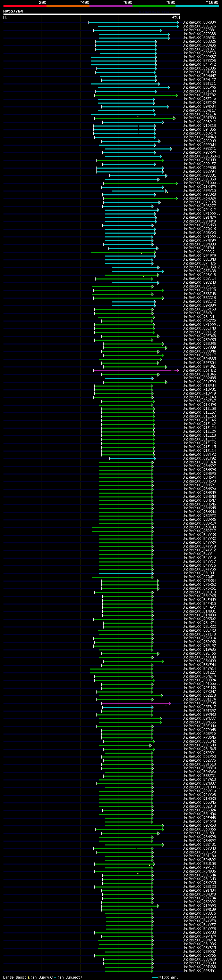Open UniRef100_Q1KUP6 from the list
The height and width of the screenshot is (980, 222).
[199, 405]
